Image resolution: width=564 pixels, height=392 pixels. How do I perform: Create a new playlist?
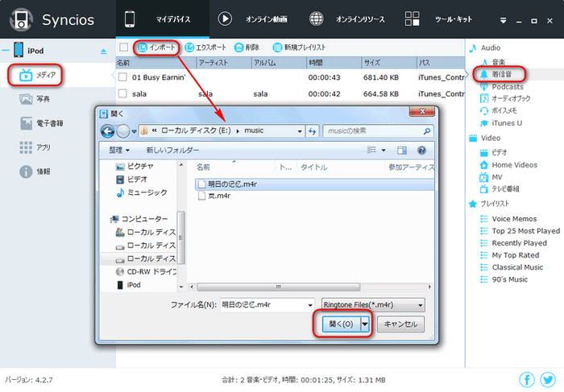point(299,47)
